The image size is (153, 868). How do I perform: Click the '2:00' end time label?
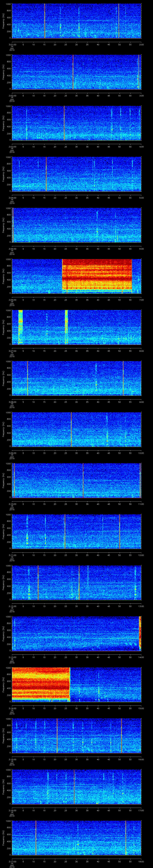click(141, 44)
